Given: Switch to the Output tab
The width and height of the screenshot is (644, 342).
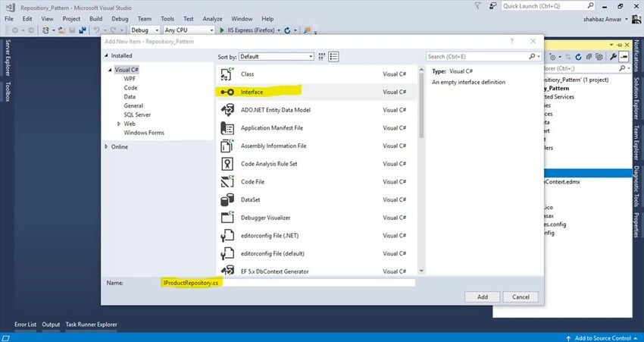Looking at the screenshot, I should [x=51, y=325].
